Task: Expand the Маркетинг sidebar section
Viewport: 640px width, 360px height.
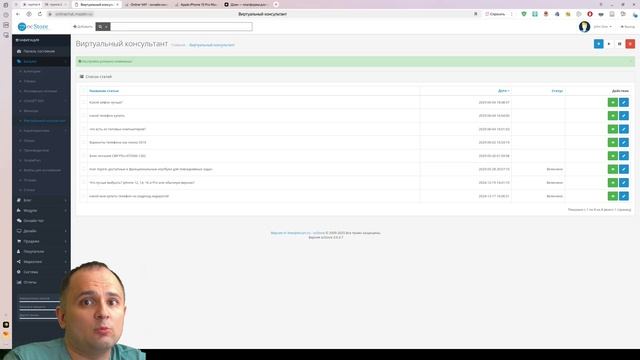Action: [41, 262]
